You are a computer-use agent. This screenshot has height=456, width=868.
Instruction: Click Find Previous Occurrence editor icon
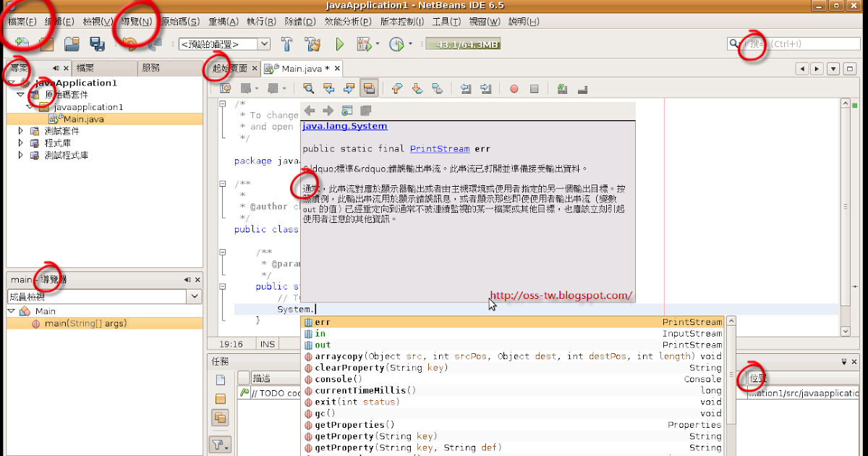pyautogui.click(x=329, y=88)
